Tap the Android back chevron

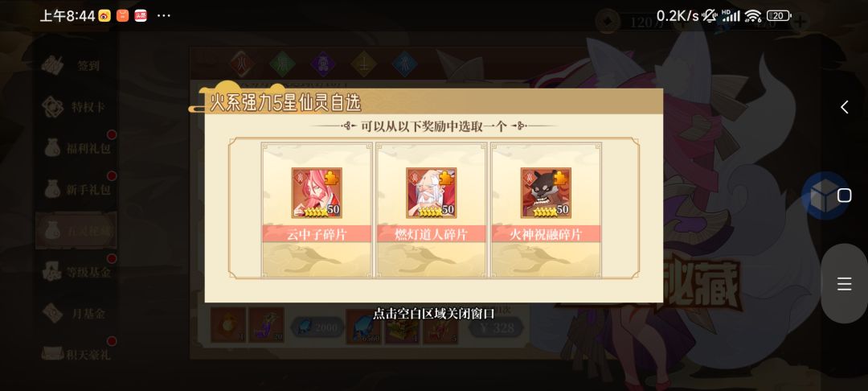coord(844,107)
